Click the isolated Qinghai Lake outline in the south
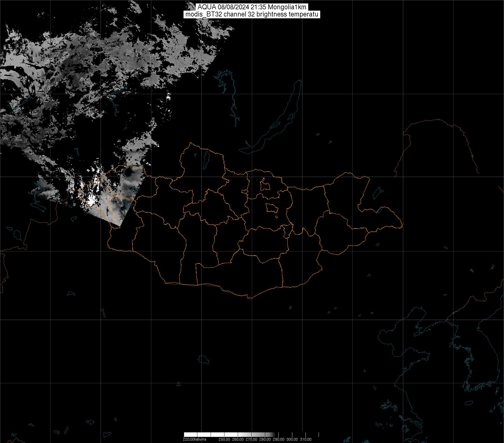 point(204,360)
